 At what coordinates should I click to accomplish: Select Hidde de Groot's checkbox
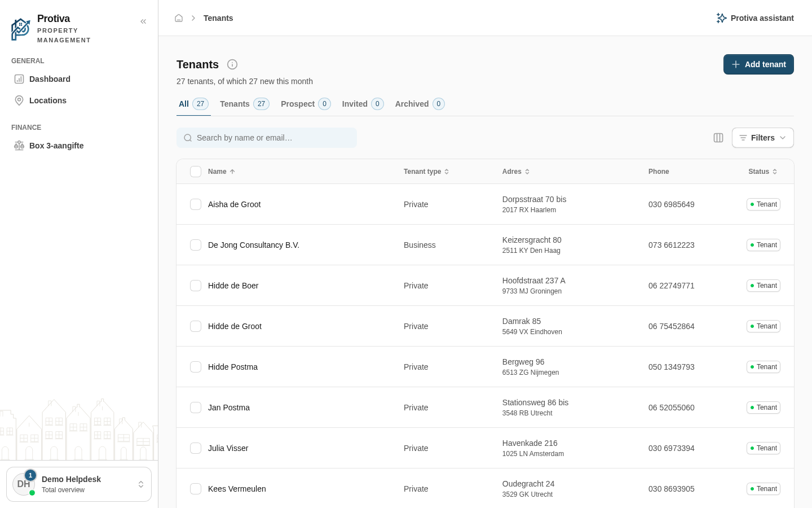pyautogui.click(x=196, y=326)
